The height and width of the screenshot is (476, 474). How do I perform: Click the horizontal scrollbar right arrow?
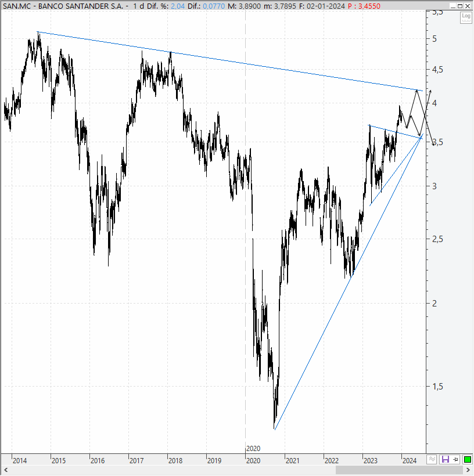468,470
